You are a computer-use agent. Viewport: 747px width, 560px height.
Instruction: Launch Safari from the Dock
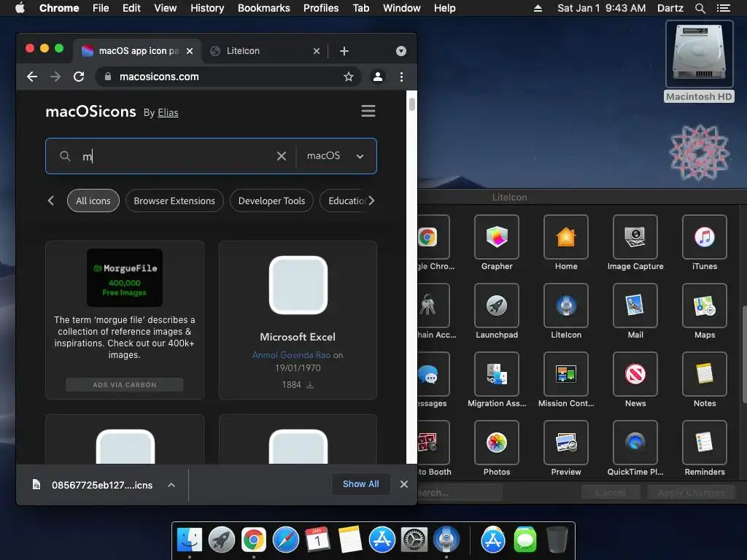click(x=286, y=540)
